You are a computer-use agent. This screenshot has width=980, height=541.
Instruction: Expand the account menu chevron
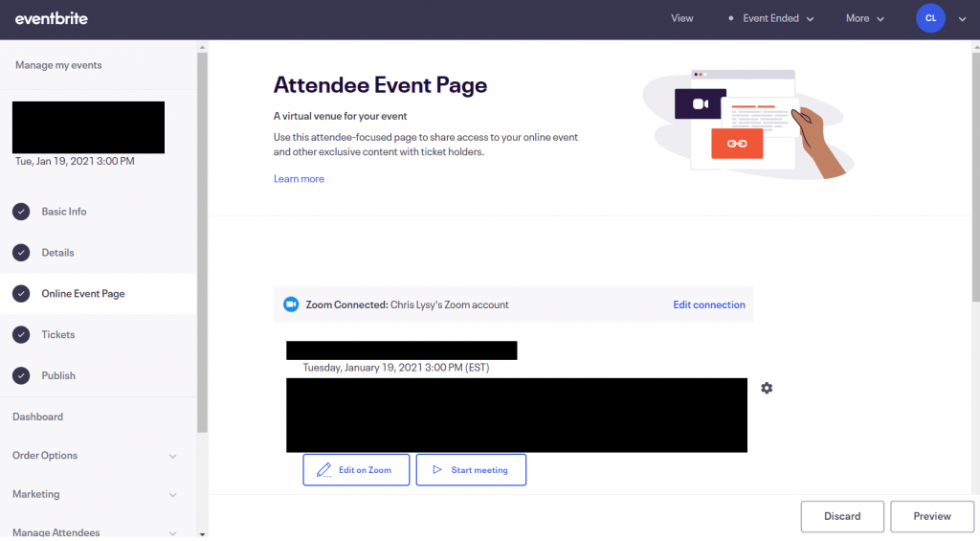coord(963,19)
